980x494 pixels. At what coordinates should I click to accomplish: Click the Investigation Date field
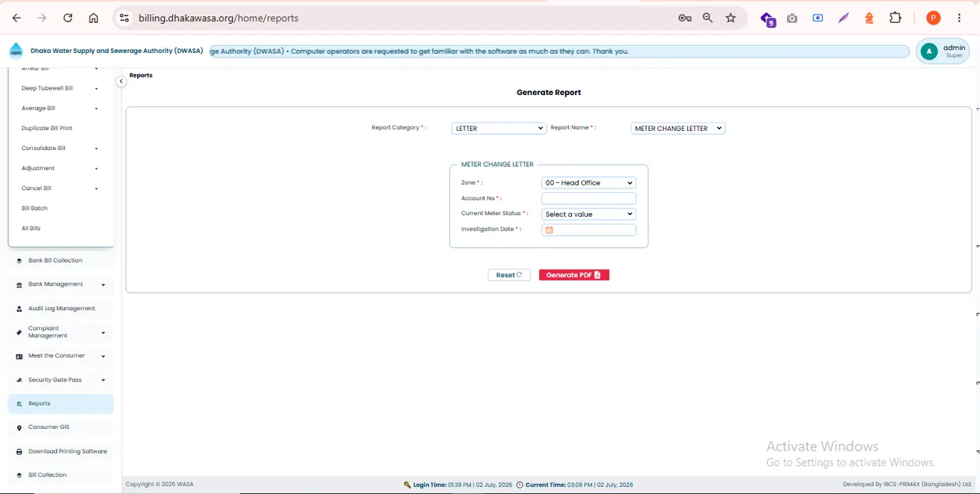click(589, 230)
